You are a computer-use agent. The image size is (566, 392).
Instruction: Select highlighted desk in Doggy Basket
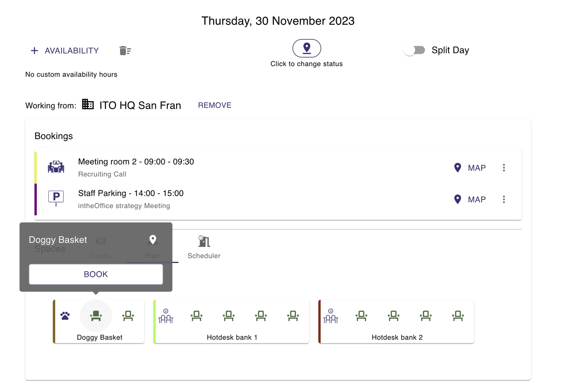[x=96, y=316]
